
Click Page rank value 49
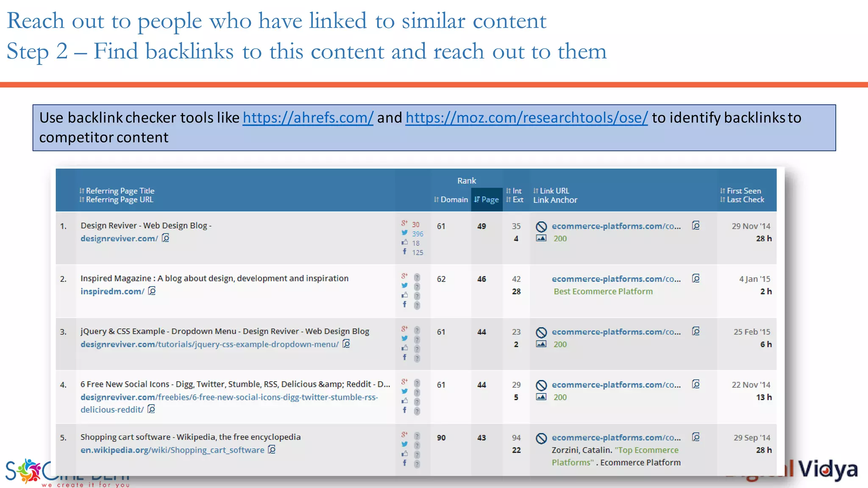click(x=481, y=226)
